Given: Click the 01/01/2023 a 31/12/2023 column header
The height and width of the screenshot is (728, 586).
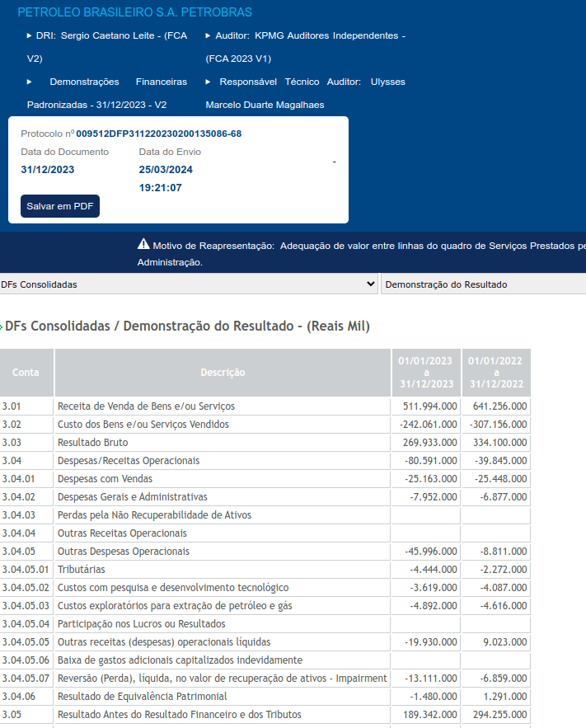Looking at the screenshot, I should click(x=426, y=373).
